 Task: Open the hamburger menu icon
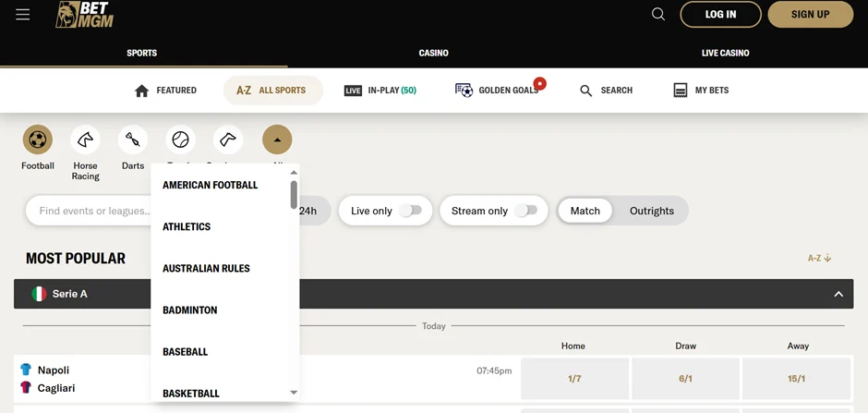coord(23,15)
